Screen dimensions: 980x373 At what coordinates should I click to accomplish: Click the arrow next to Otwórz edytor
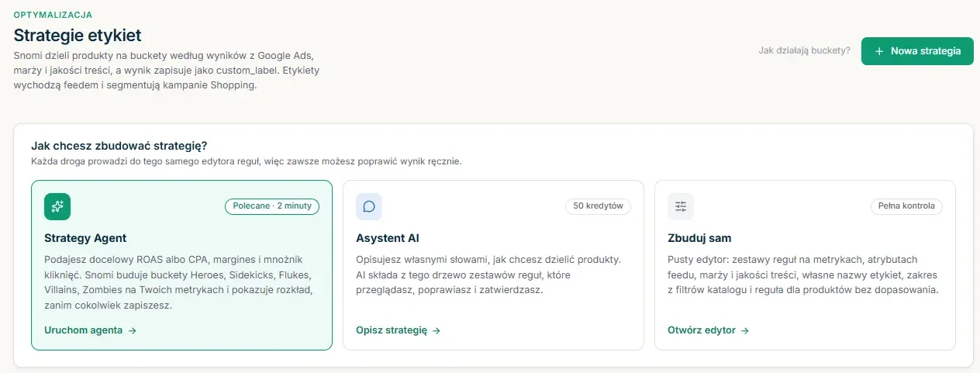(x=745, y=330)
